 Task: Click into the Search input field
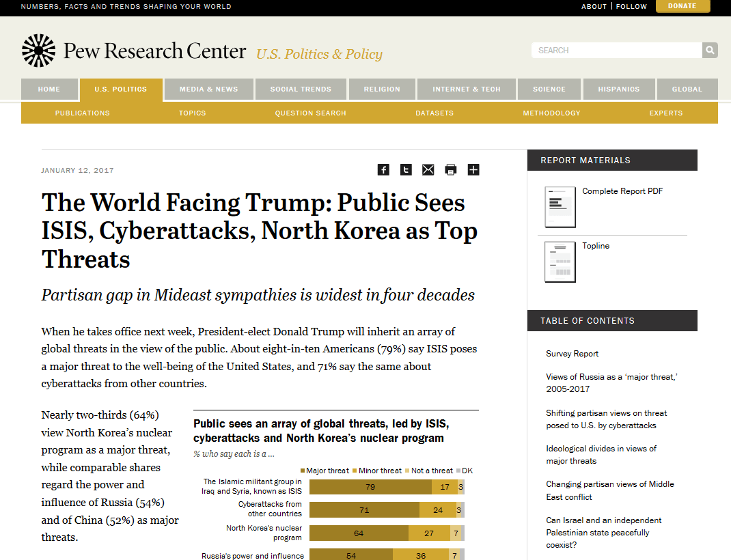point(616,50)
